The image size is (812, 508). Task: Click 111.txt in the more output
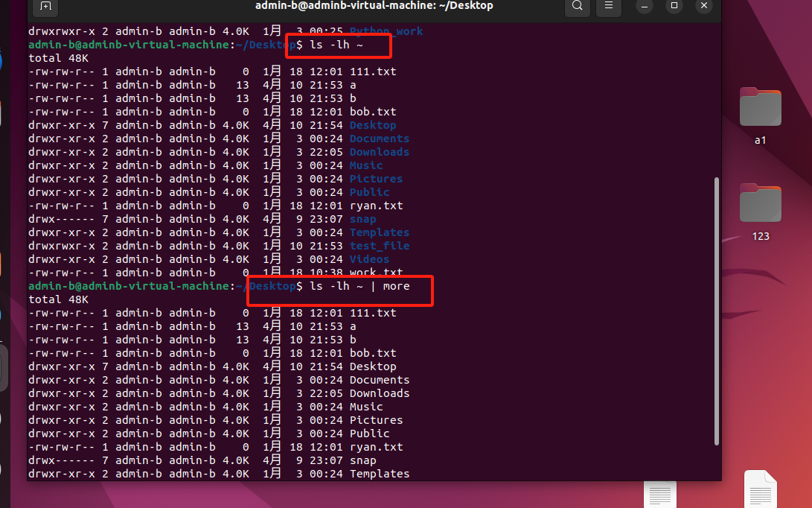click(373, 313)
